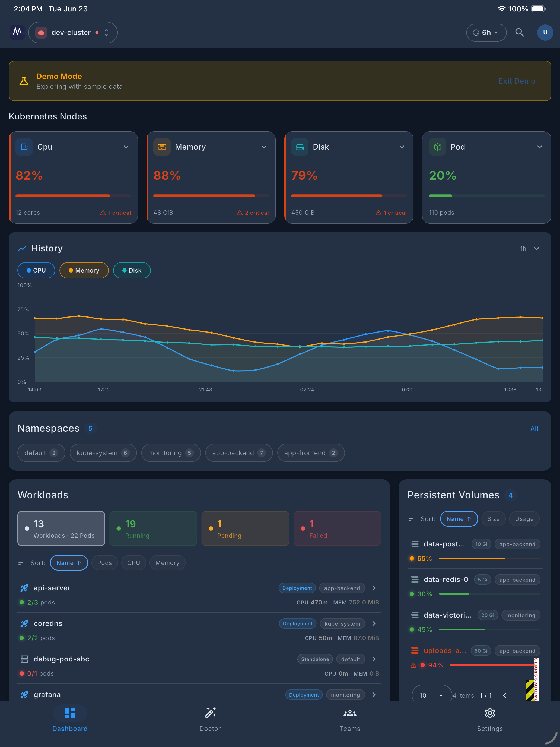Screen dimensions: 560x747
Task: Click the debug-pod-abc server icon
Action: point(24,659)
